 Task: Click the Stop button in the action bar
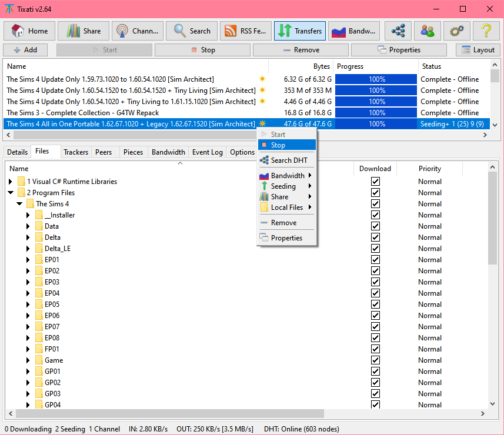[x=202, y=50]
